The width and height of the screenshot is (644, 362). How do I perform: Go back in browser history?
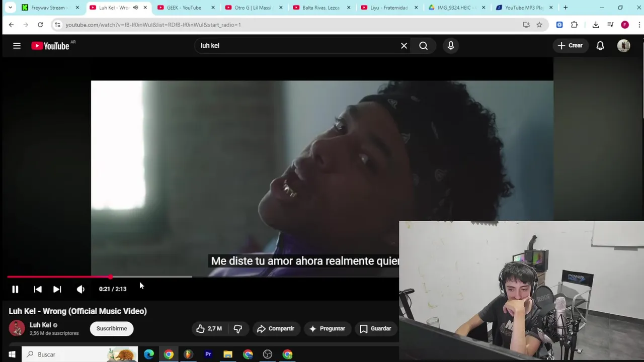click(11, 25)
